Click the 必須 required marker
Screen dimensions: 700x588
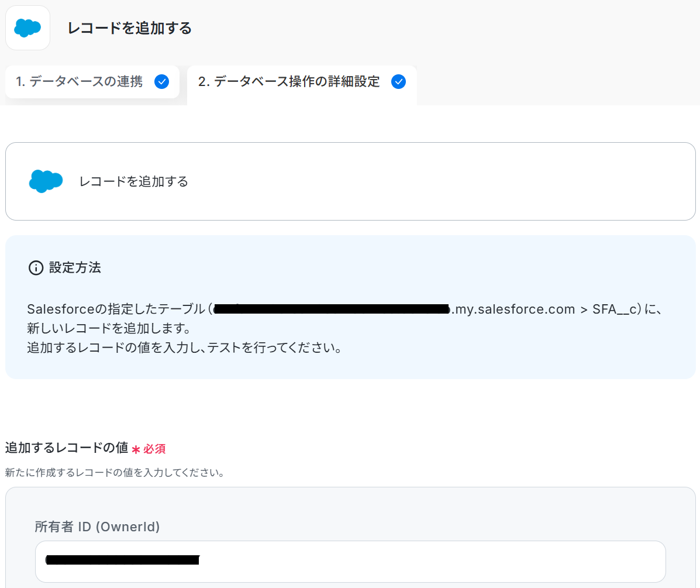point(149,449)
